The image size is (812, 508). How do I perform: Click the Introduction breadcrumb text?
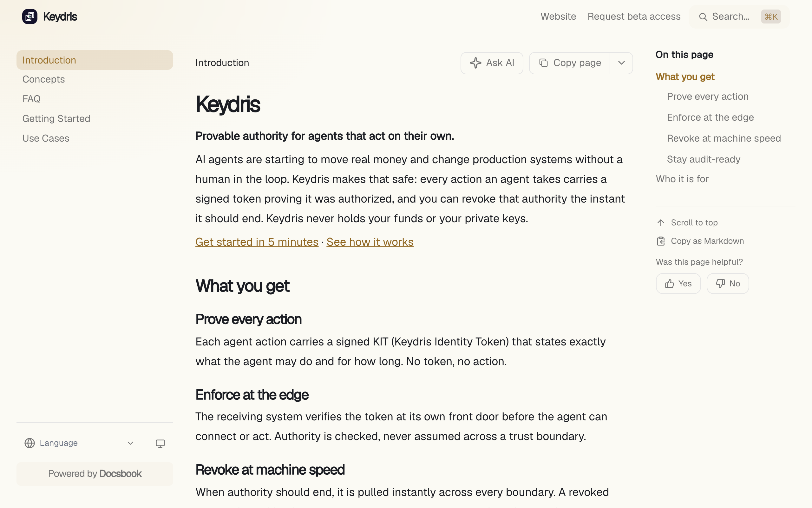point(222,63)
